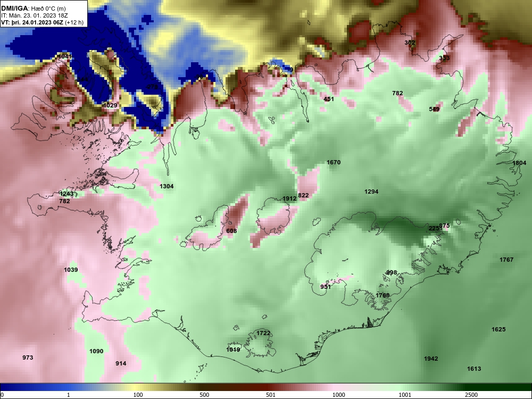Image resolution: width=532 pixels, height=399 pixels.
Task: Click the map value 1942
Action: click(x=431, y=358)
